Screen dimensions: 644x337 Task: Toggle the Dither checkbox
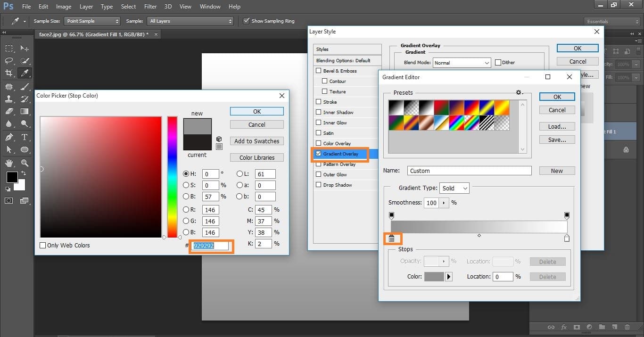498,63
